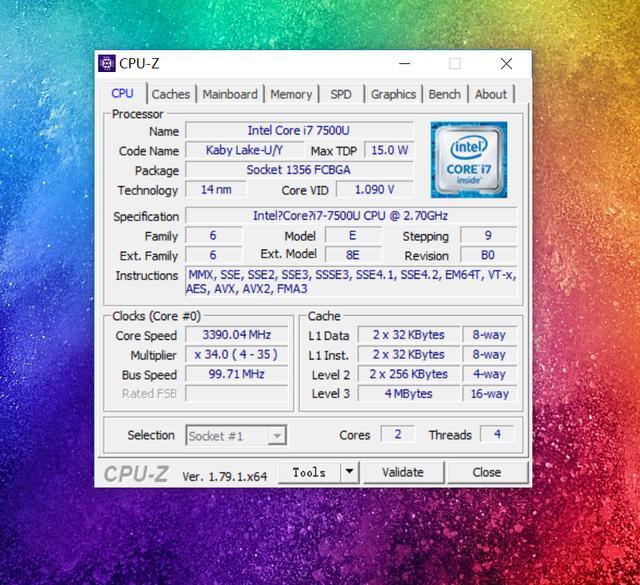Switch to the Mainboard tab
Viewport: 640px width, 585px height.
point(230,94)
